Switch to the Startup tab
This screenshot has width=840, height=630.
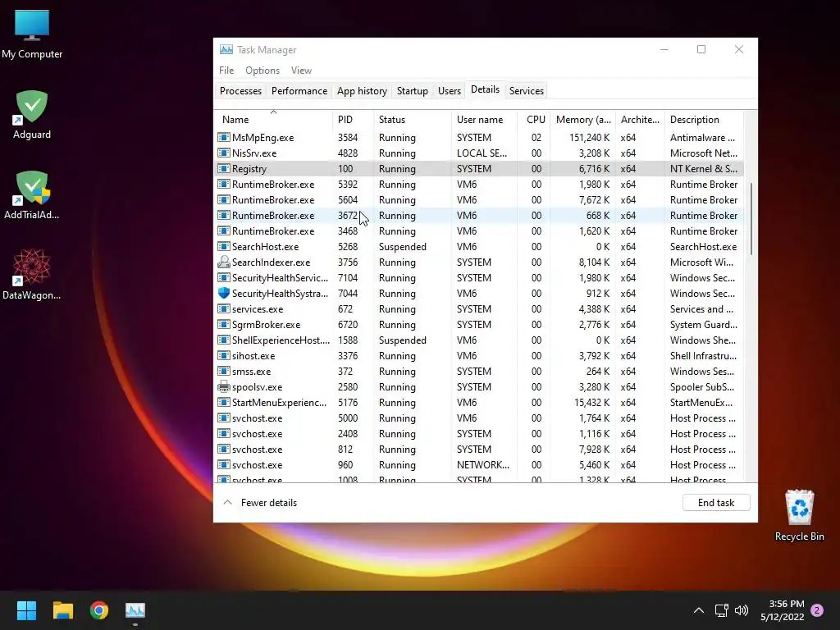[412, 90]
